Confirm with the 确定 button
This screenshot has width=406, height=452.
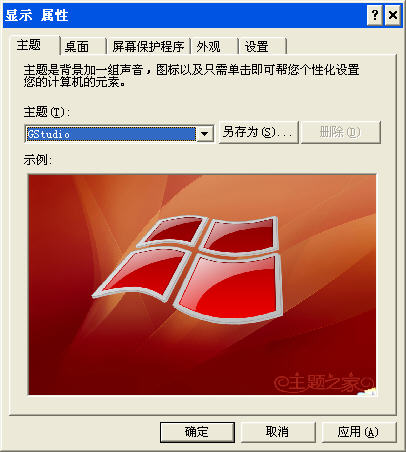(197, 432)
